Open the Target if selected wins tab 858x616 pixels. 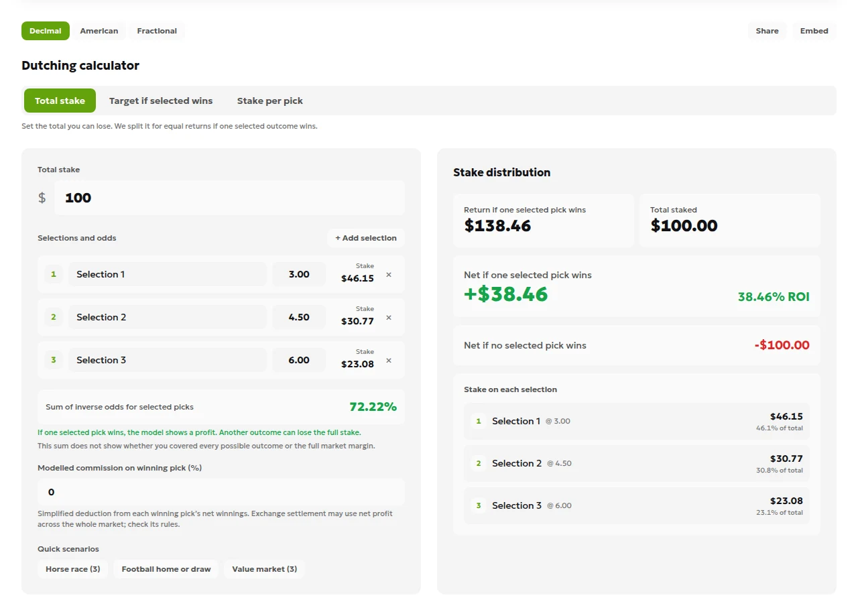point(161,101)
